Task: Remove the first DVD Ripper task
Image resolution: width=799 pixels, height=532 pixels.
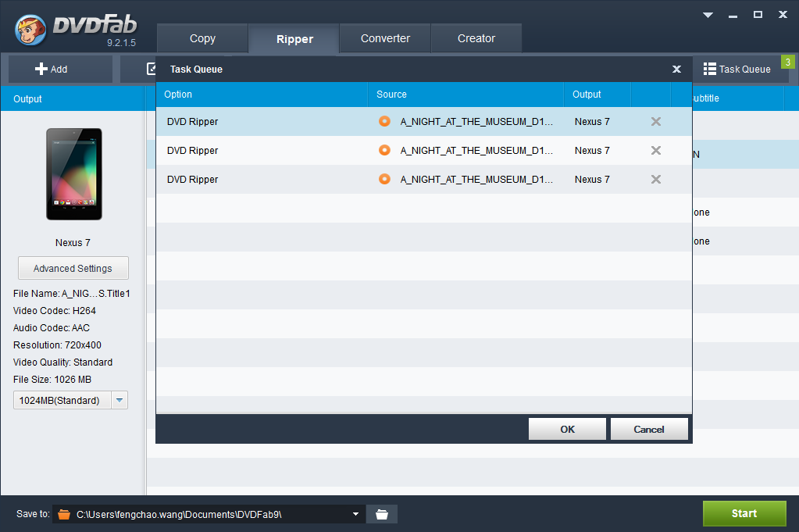Action: [656, 122]
